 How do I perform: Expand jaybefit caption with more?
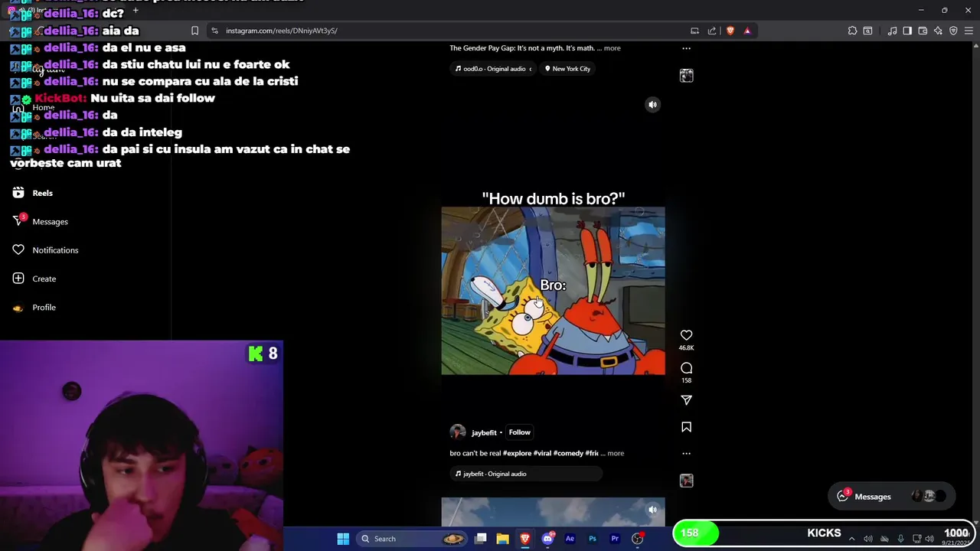616,453
